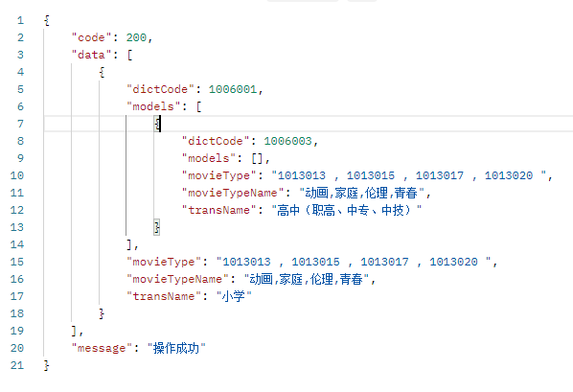Click the transName value 高中（职高、中专、中技）

pos(347,210)
